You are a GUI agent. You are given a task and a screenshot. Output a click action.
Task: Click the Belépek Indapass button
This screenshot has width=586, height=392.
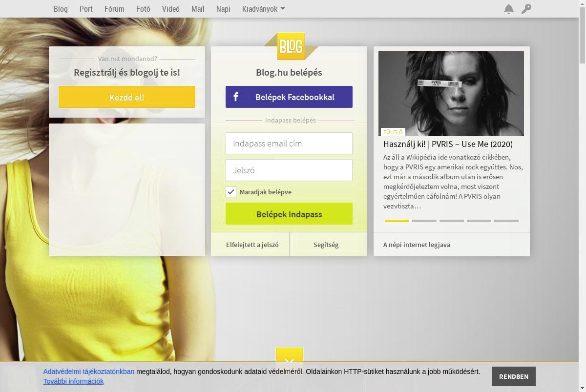(289, 214)
